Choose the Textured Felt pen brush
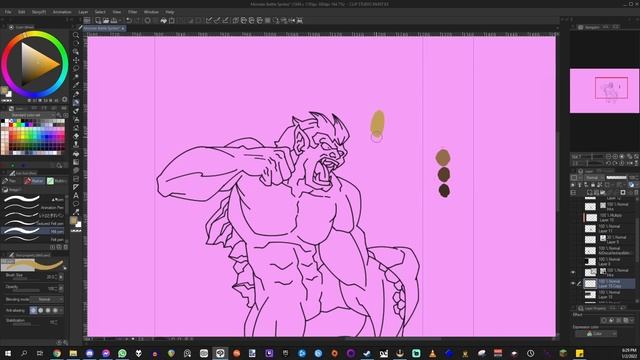 (x=33, y=223)
